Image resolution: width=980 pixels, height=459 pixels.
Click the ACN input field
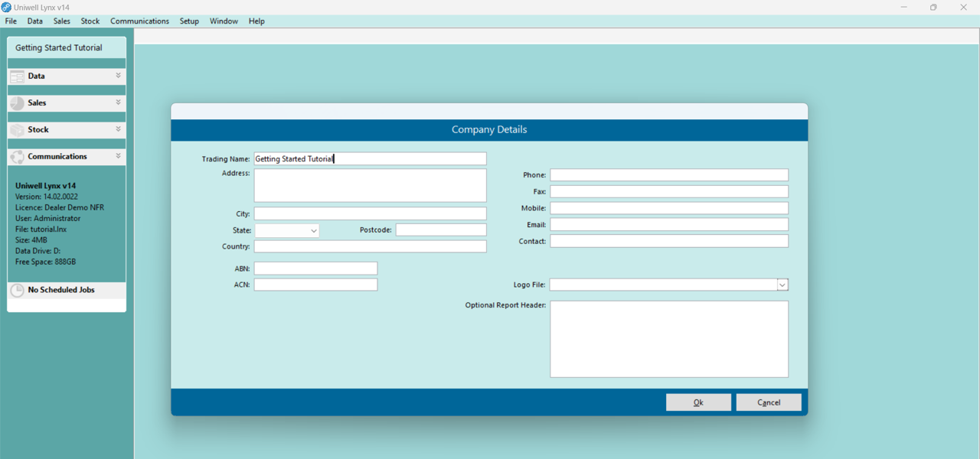[315, 285]
